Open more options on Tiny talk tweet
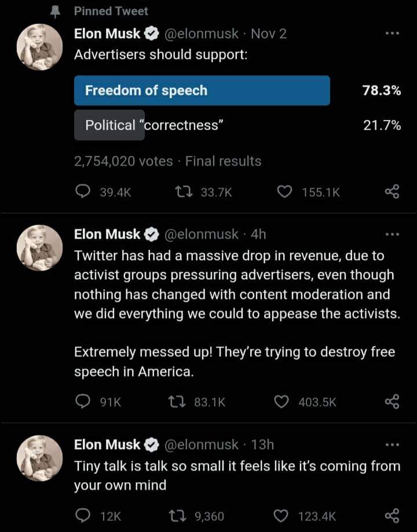The image size is (417, 532). click(392, 444)
